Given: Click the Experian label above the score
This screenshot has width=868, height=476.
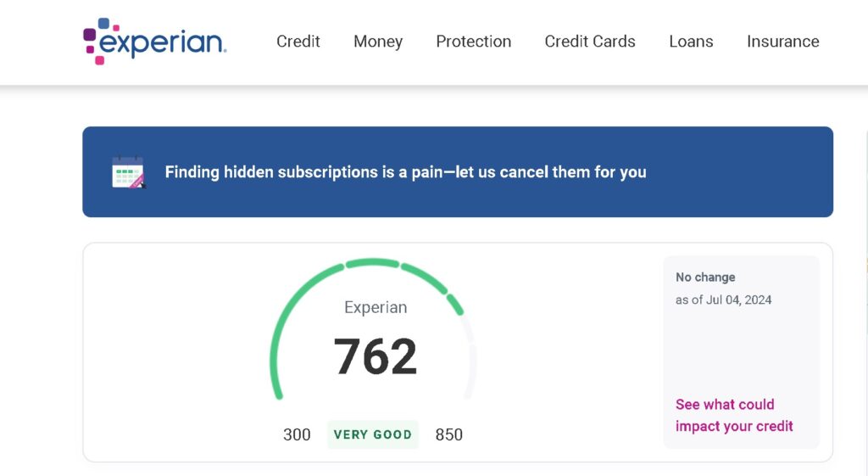Looking at the screenshot, I should [376, 307].
